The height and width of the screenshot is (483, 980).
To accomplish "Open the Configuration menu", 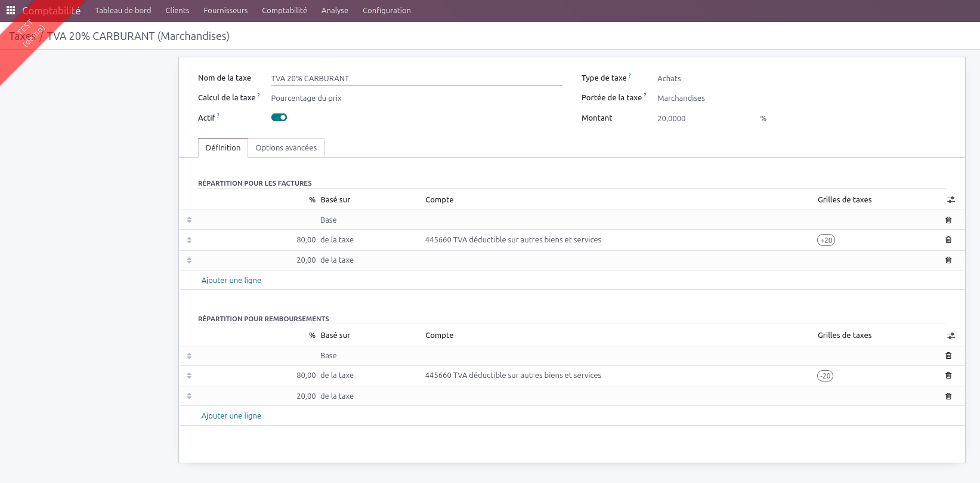I will [387, 11].
